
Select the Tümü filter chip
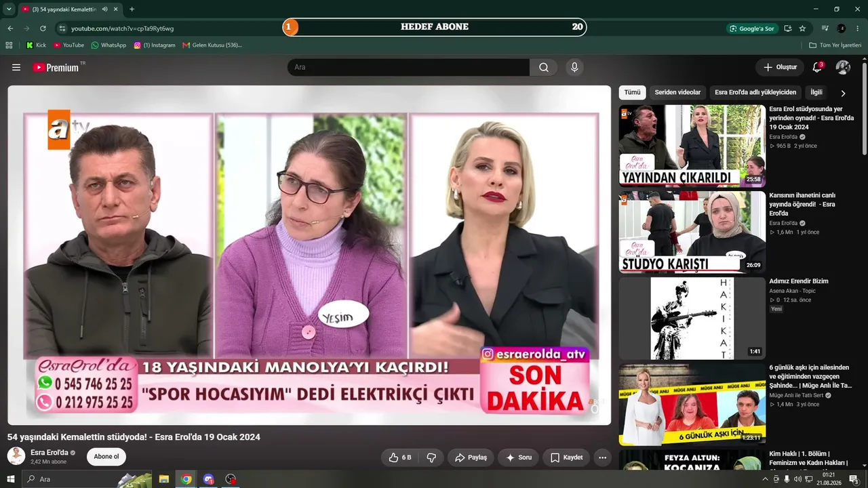[x=632, y=92]
